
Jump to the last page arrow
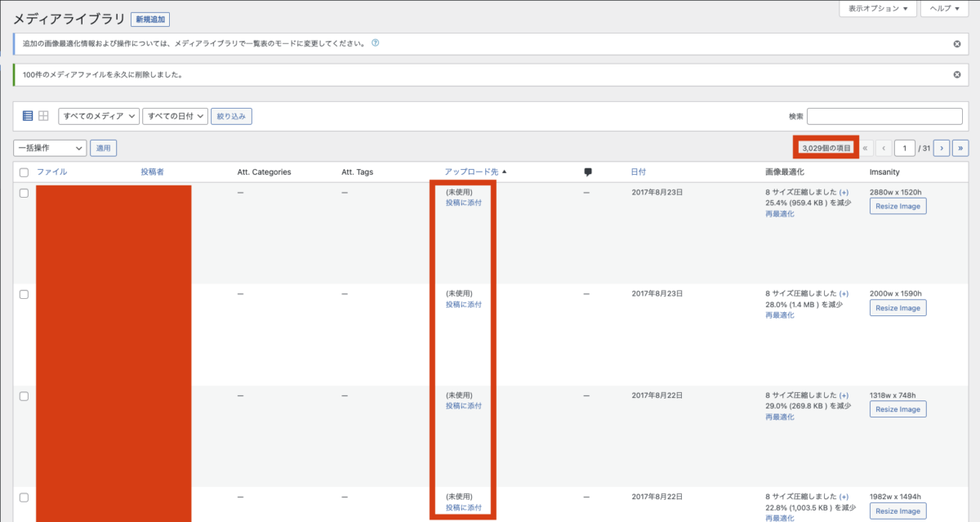[961, 148]
